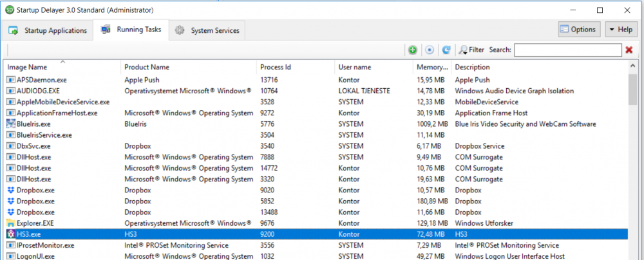Screen dimensions: 644x260
Task: Click the blue stop task icon
Action: pos(430,50)
